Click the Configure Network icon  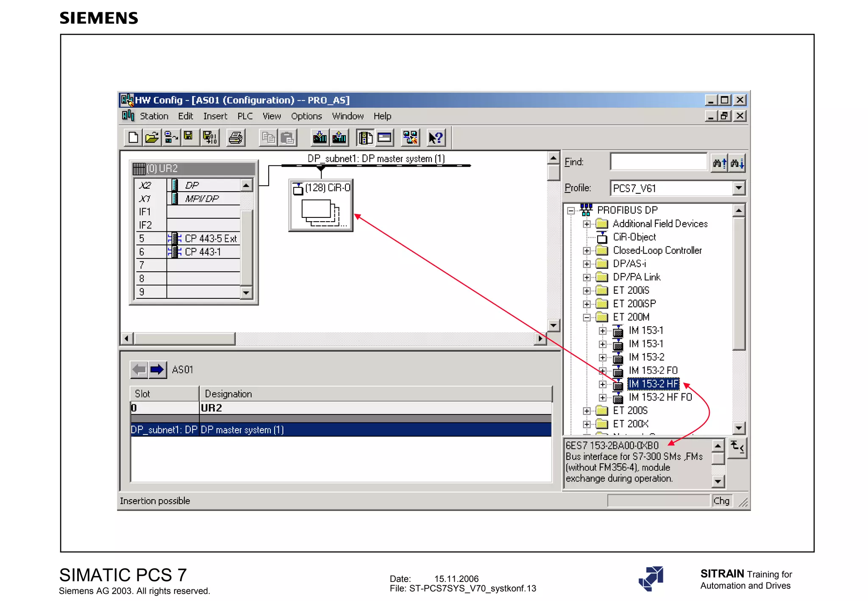(410, 138)
